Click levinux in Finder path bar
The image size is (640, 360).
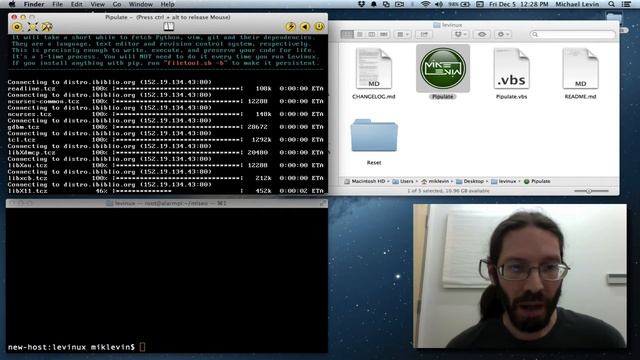pyautogui.click(x=504, y=181)
